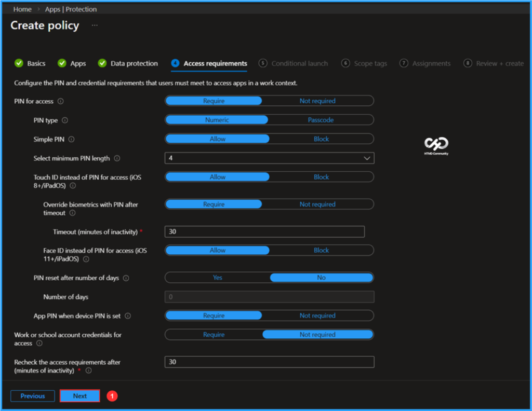Navigate to Home via the breadcrumb
This screenshot has height=411, width=532.
coord(22,9)
